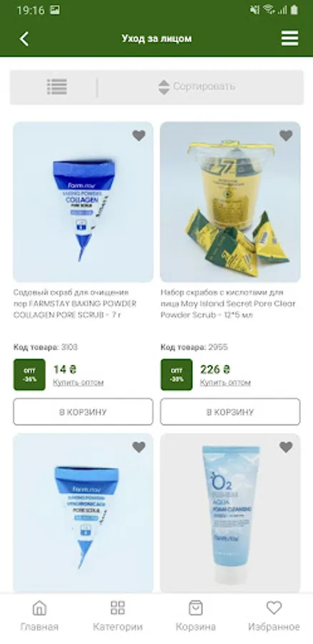313x644 pixels.
Task: Click Купить оптом under 14 ₴ price
Action: click(78, 383)
